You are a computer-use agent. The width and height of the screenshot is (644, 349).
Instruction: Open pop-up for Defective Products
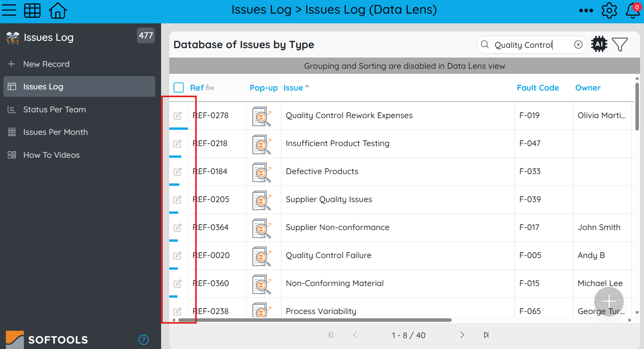[261, 172]
